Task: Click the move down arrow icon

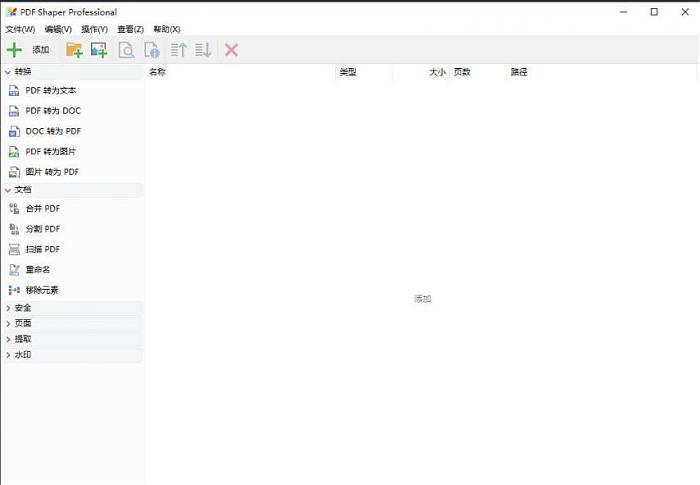Action: [203, 50]
